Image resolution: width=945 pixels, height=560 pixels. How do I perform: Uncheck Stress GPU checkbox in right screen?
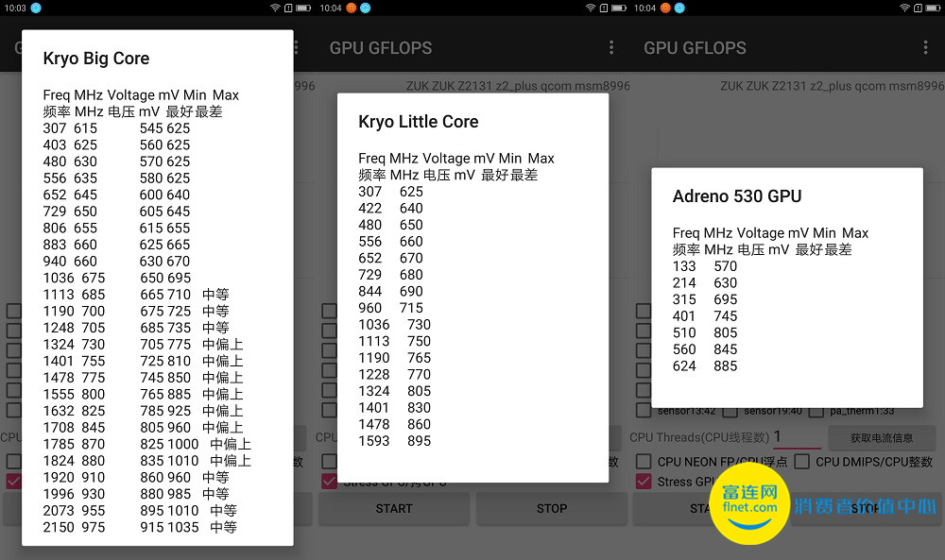click(644, 481)
